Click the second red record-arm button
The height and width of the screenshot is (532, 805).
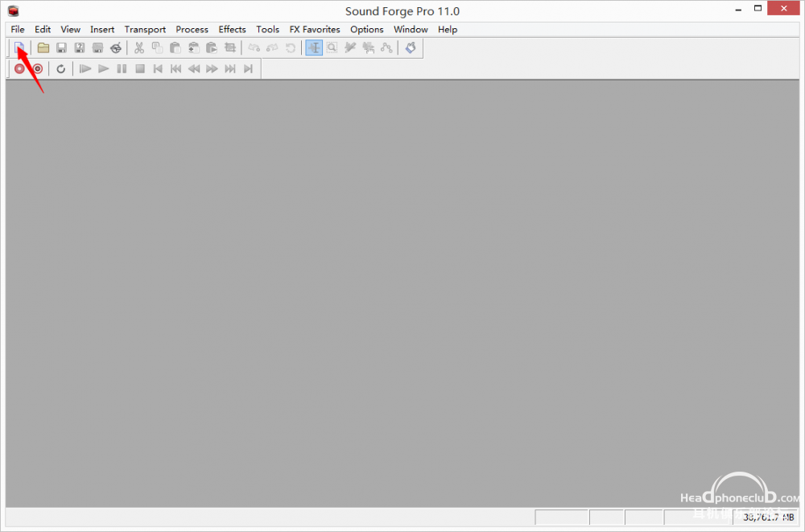[38, 68]
